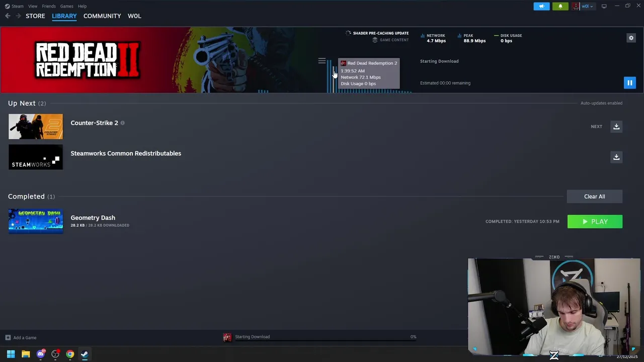Viewport: 644px width, 362px height.
Task: Open the download graph hamburger menu
Action: [x=322, y=61]
